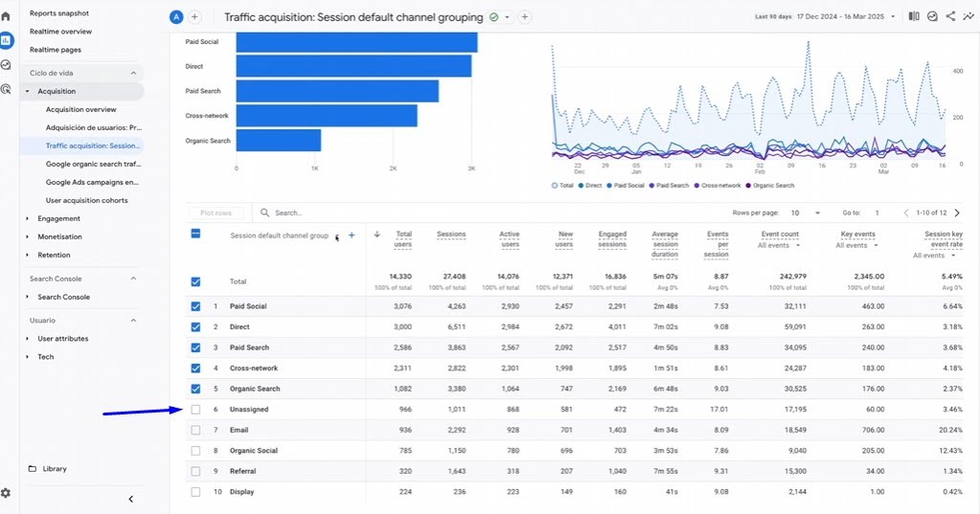Image resolution: width=980 pixels, height=514 pixels.
Task: Add a comparison with the plus beside A
Action: [194, 17]
